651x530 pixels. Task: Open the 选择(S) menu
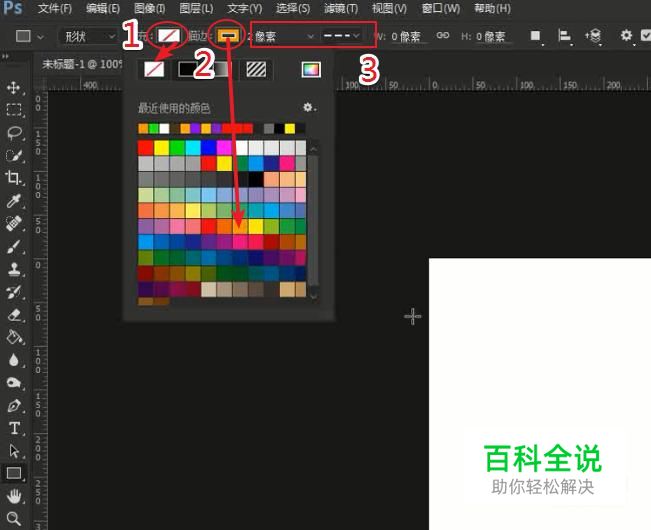(293, 8)
